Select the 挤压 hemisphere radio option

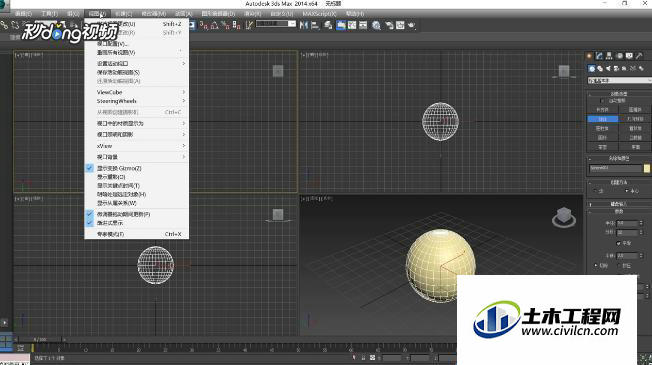coord(620,265)
